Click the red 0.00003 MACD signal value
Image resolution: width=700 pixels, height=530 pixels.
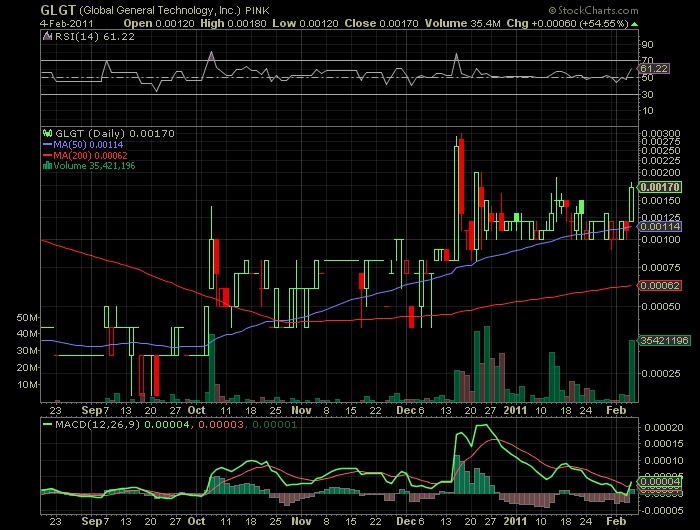[x=221, y=424]
